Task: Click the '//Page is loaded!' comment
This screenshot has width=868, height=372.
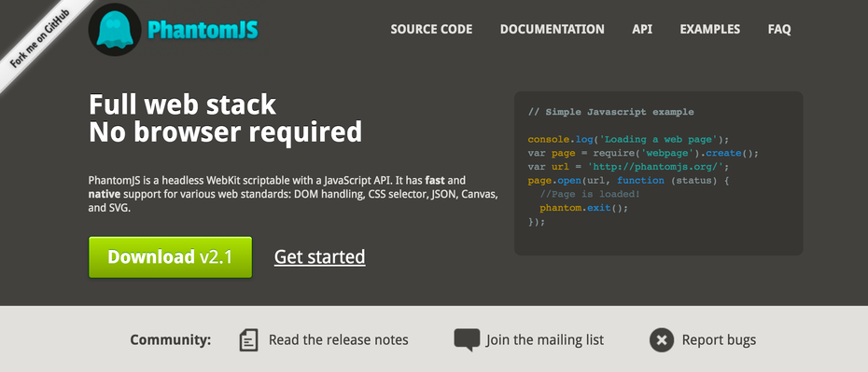Action: (x=590, y=195)
